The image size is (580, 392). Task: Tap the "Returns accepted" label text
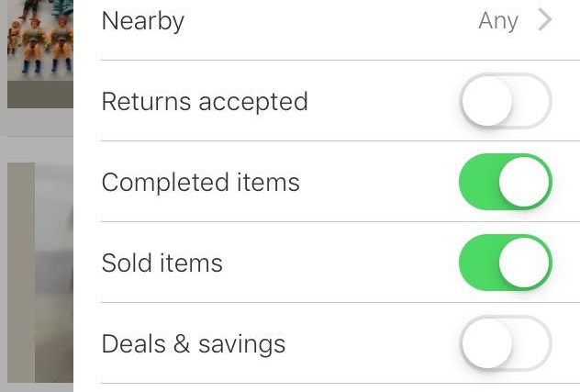[x=205, y=101]
